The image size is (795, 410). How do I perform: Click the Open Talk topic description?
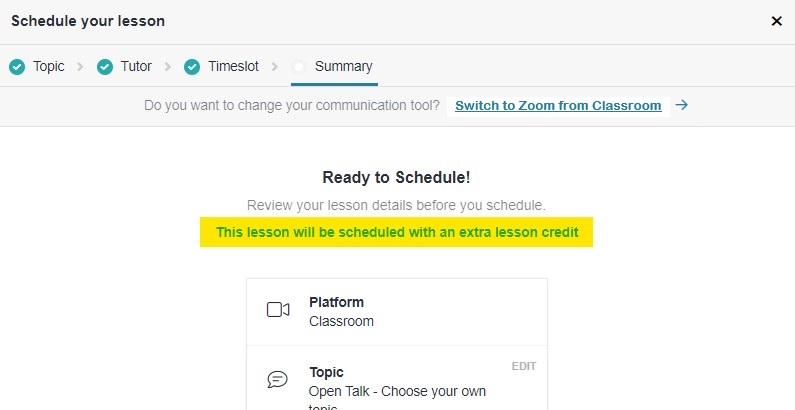point(395,390)
